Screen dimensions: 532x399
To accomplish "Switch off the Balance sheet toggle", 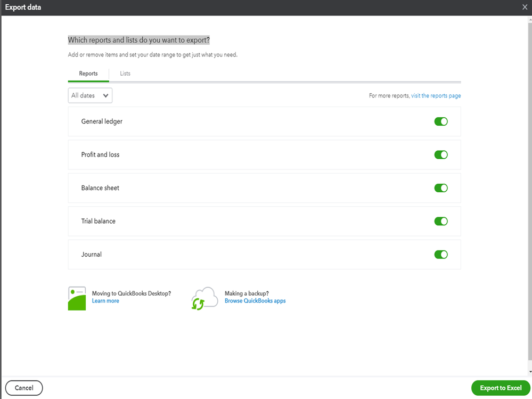I will pyautogui.click(x=441, y=188).
